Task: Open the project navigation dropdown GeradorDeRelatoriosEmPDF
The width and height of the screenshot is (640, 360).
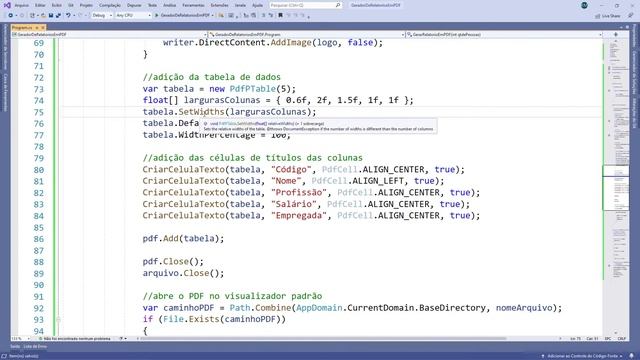Action: (x=109, y=35)
